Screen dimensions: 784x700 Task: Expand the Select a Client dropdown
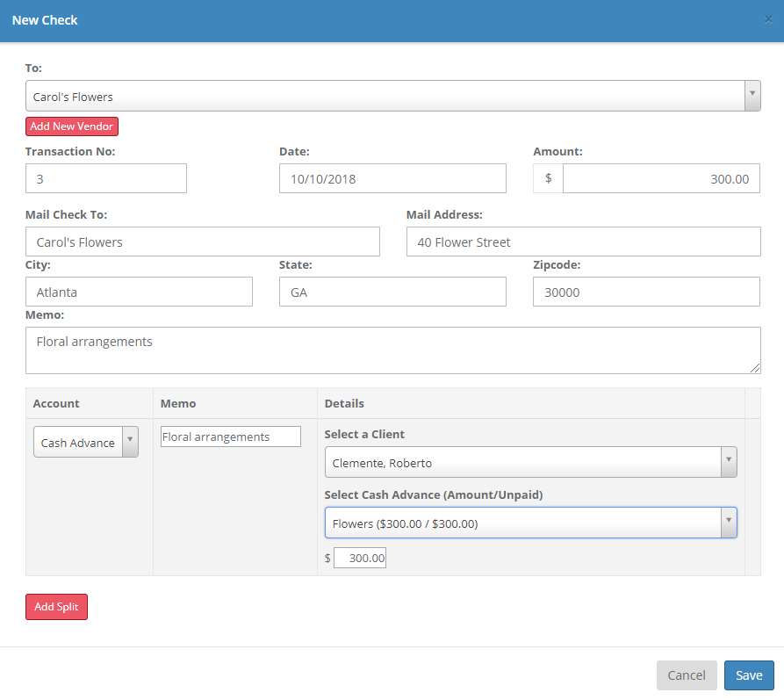tap(530, 462)
